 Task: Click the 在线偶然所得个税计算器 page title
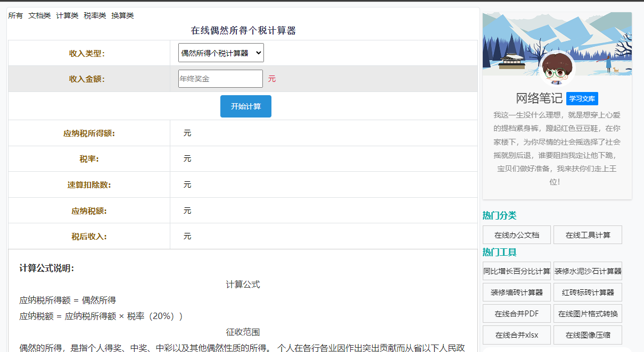point(243,31)
